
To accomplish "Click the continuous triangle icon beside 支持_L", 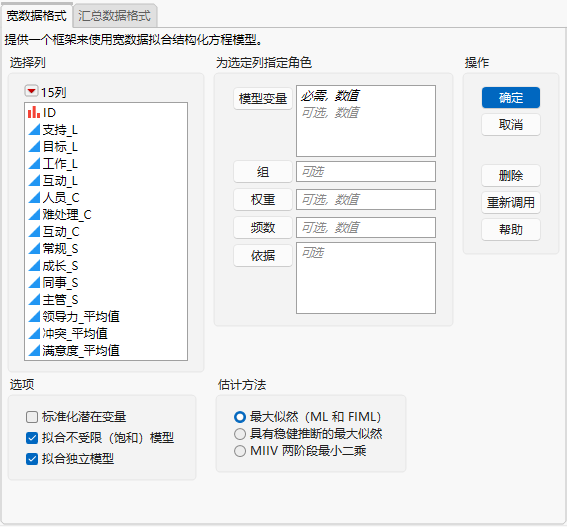I will pyautogui.click(x=34, y=129).
